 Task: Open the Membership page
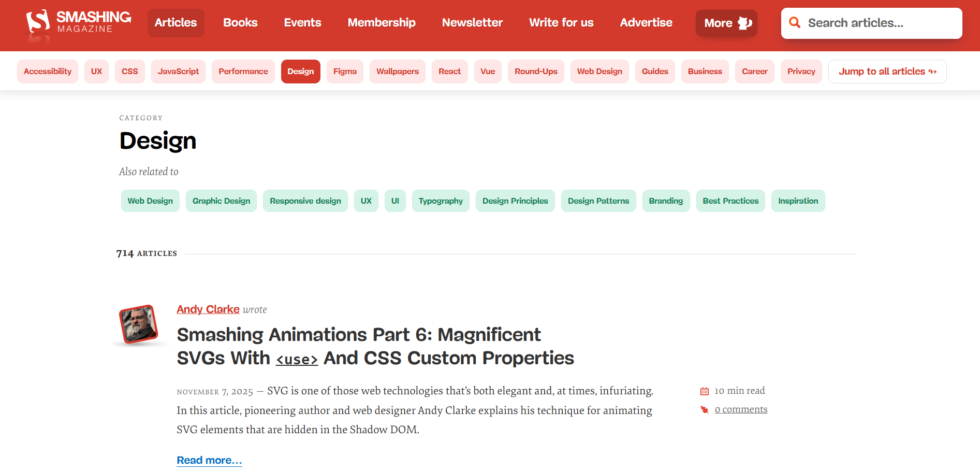point(382,23)
